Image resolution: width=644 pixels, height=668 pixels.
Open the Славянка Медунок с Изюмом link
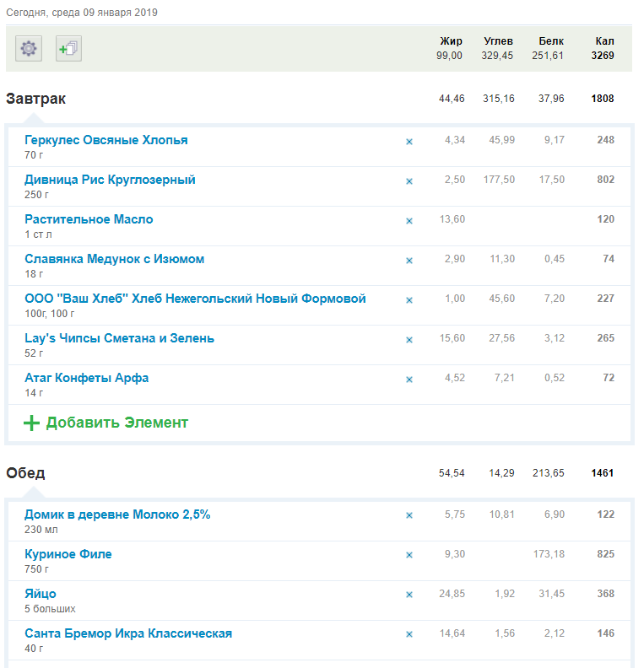[114, 259]
